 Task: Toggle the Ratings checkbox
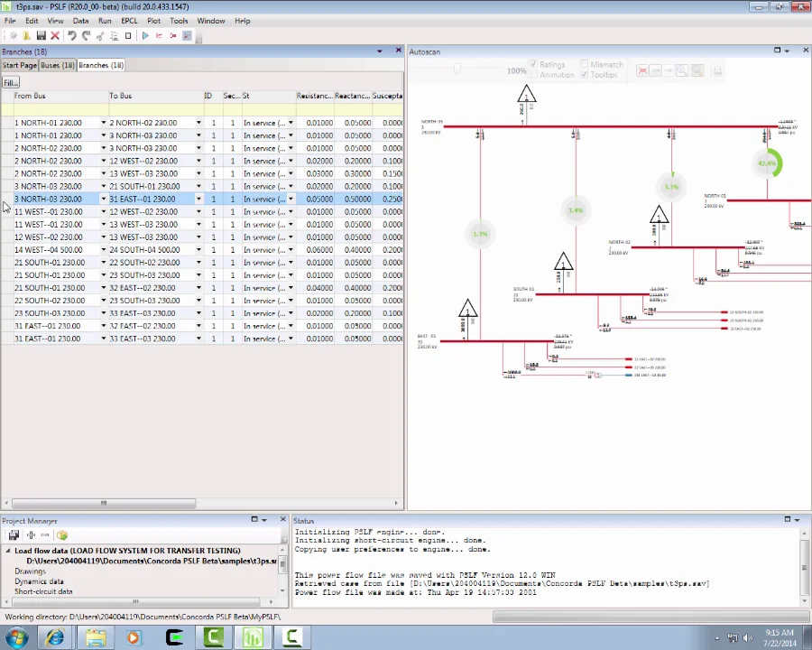point(533,64)
